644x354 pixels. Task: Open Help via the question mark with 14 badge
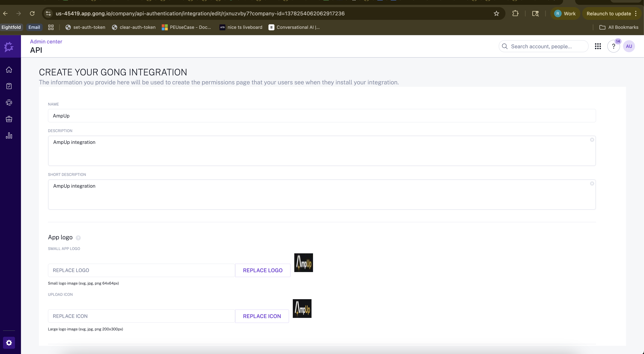pos(613,46)
